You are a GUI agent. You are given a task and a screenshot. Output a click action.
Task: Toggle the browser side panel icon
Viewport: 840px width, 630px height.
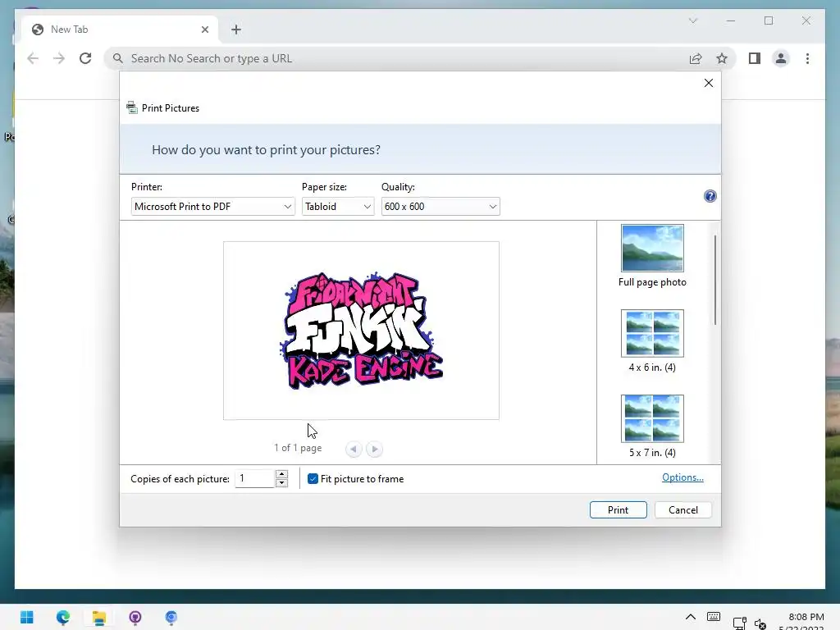755,58
